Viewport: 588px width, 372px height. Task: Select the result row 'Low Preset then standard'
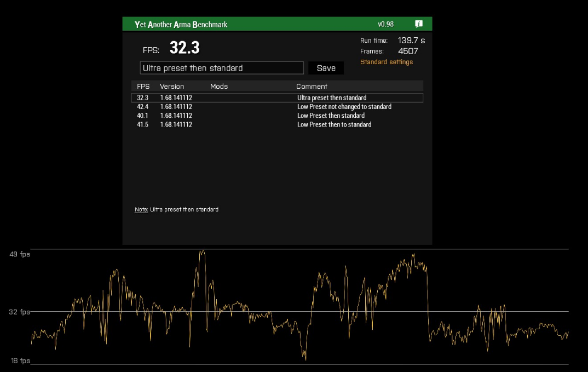277,116
